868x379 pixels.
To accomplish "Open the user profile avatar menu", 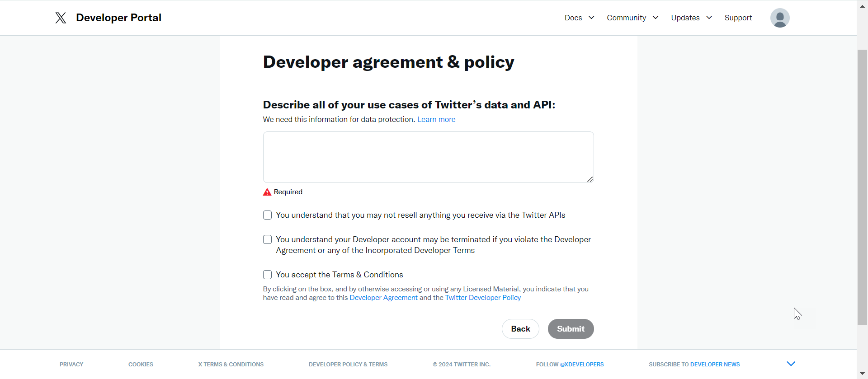I will [x=780, y=18].
